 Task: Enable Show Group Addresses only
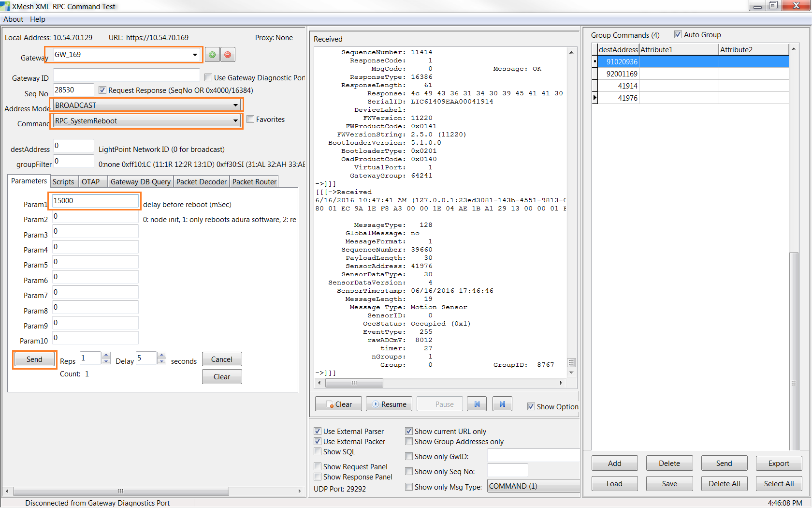(x=409, y=441)
